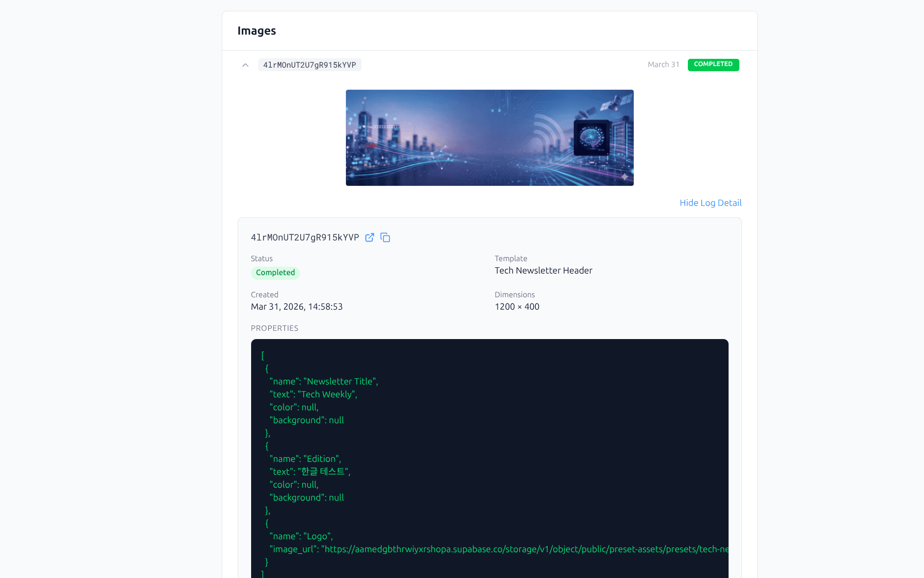
Task: Open image in new tab icon
Action: coord(370,237)
